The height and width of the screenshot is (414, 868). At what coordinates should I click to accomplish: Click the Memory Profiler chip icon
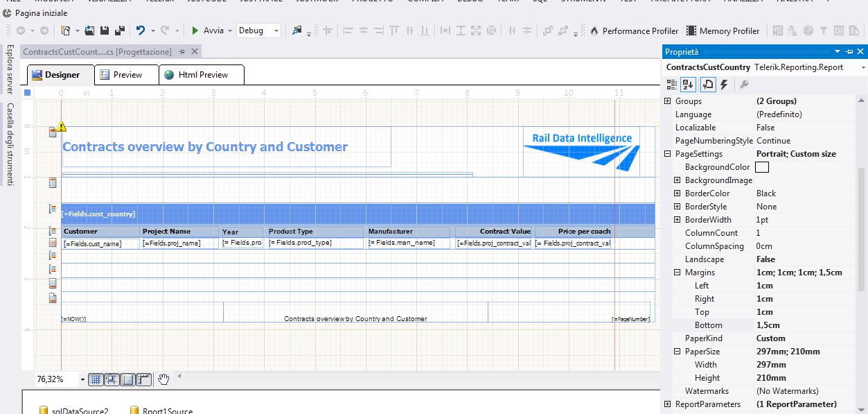coord(691,31)
